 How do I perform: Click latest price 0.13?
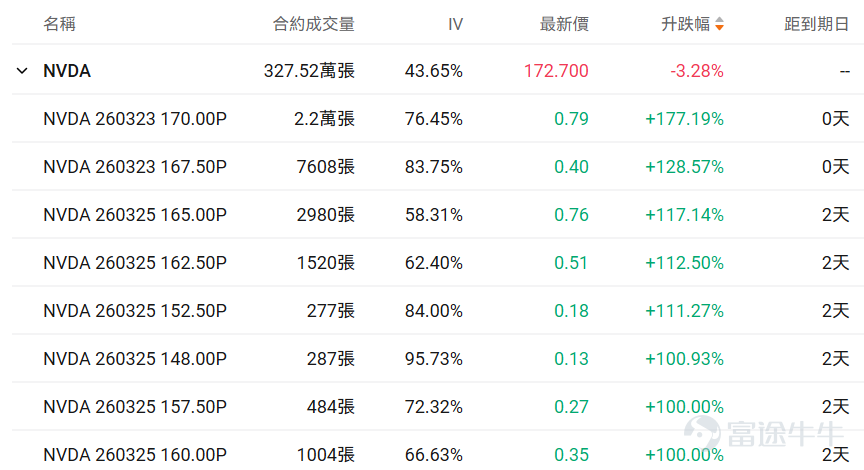(x=571, y=359)
